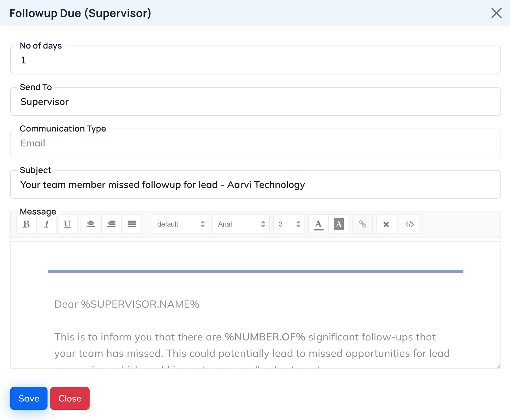Switch to HTML source code view
This screenshot has height=420, width=510.
(x=410, y=224)
